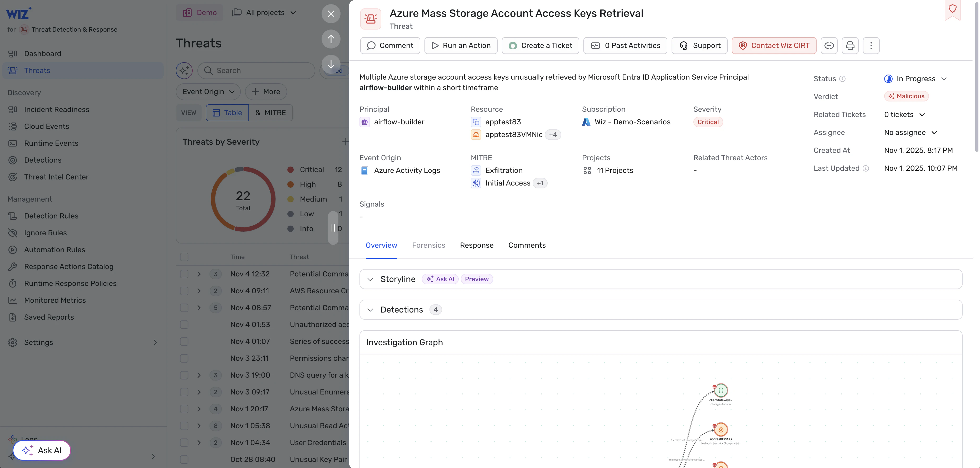Click the AI sparkle search icon
The width and height of the screenshot is (980, 468).
(184, 70)
